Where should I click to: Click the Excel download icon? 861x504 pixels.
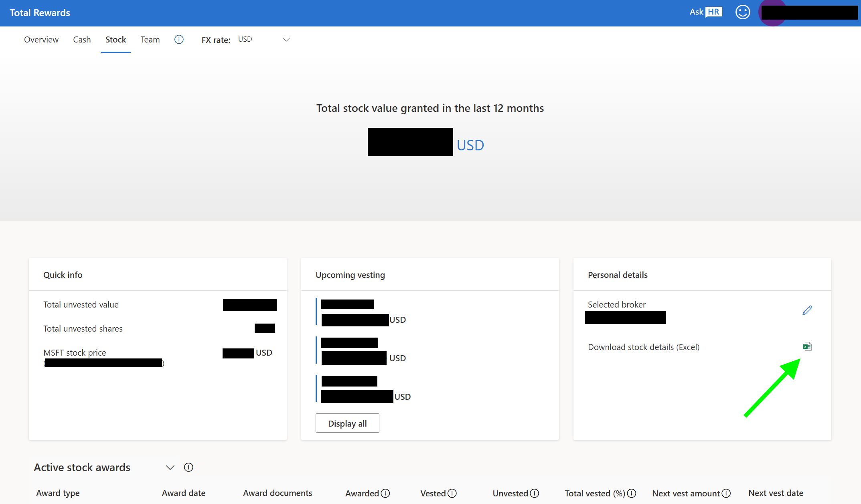tap(807, 347)
